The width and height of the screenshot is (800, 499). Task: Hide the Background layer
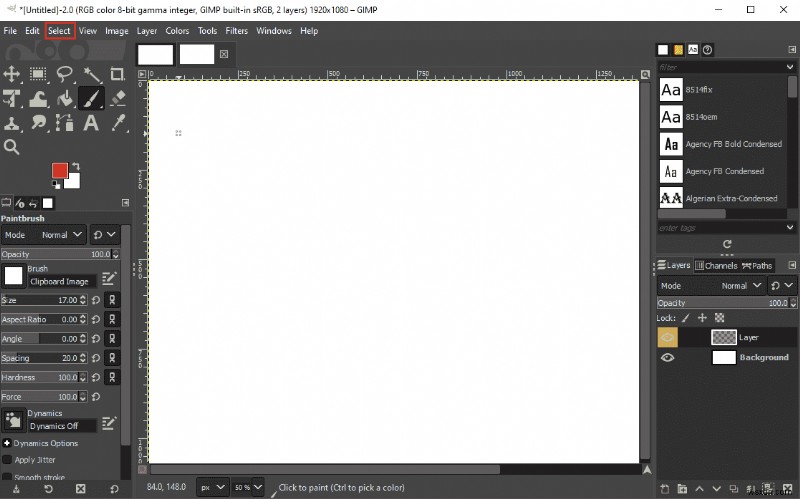667,358
